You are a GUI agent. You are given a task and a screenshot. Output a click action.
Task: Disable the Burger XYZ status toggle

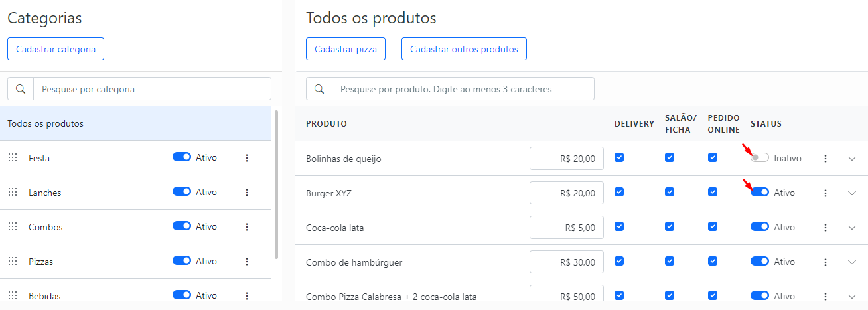[x=760, y=193]
